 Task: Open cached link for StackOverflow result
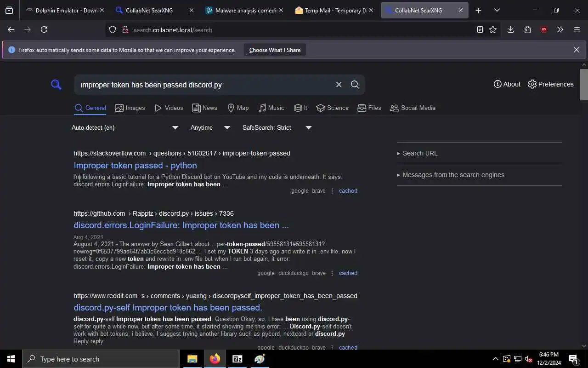(x=348, y=191)
